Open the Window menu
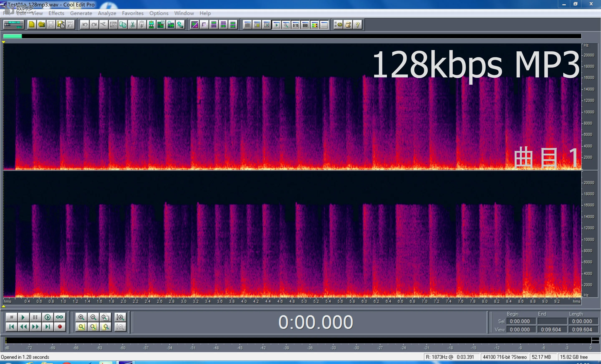This screenshot has width=601, height=364. pos(184,13)
